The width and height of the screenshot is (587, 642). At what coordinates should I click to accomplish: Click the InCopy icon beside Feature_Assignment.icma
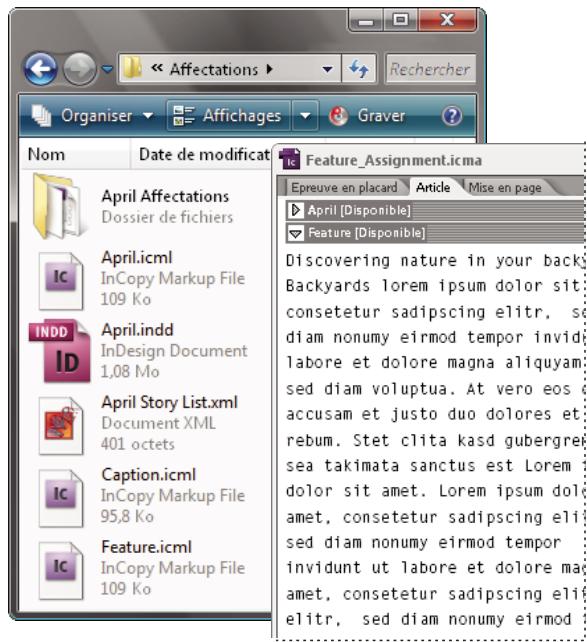coord(289,159)
